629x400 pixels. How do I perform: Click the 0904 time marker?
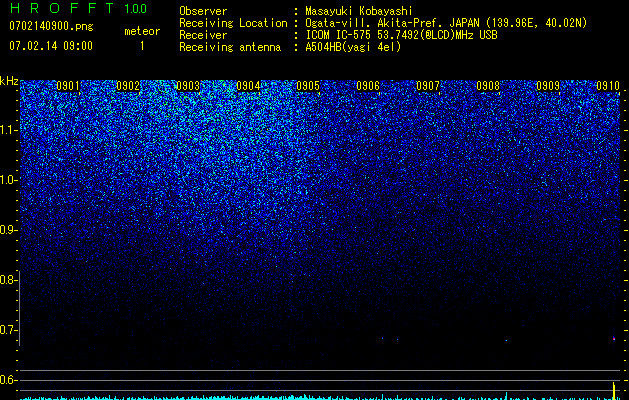pos(248,86)
